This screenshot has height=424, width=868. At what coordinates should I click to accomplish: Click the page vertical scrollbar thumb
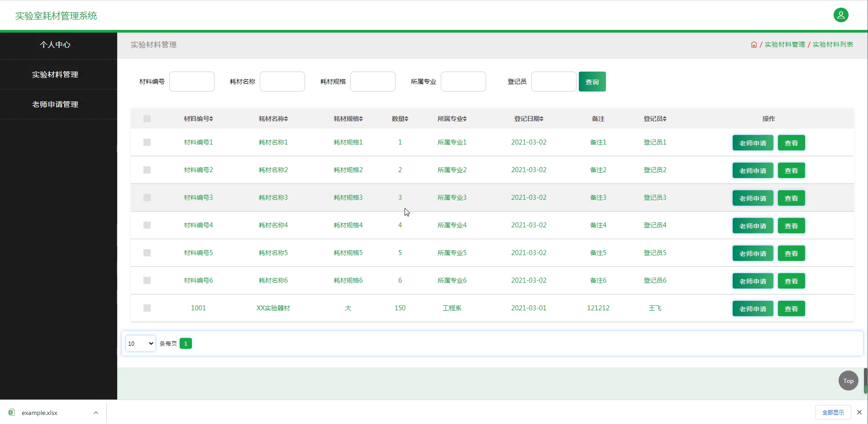[x=865, y=381]
